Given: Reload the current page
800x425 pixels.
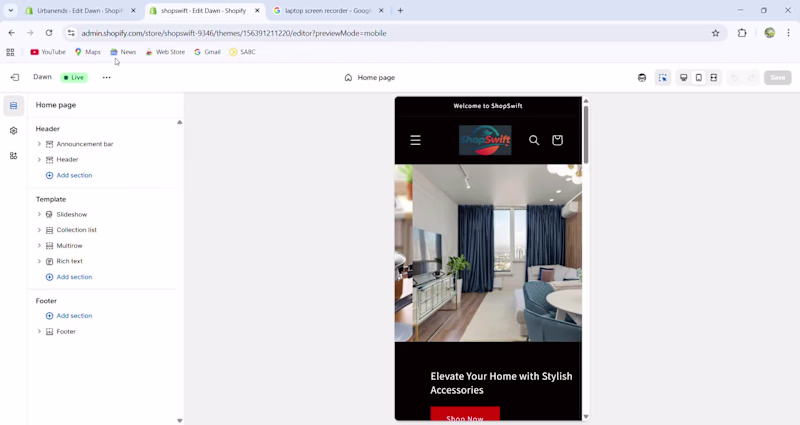Looking at the screenshot, I should click(x=49, y=33).
